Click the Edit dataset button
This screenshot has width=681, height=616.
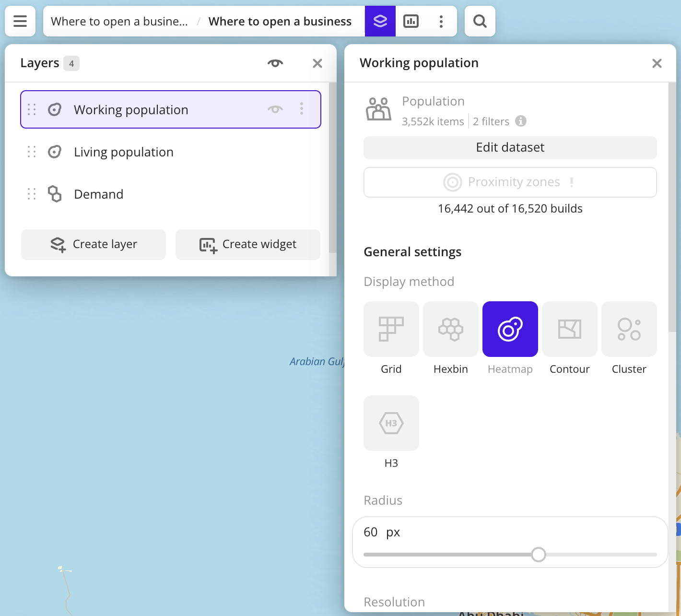tap(510, 148)
